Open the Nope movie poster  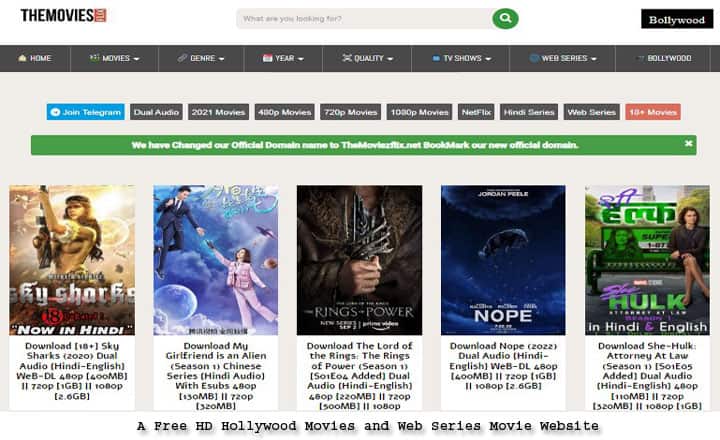pyautogui.click(x=503, y=260)
